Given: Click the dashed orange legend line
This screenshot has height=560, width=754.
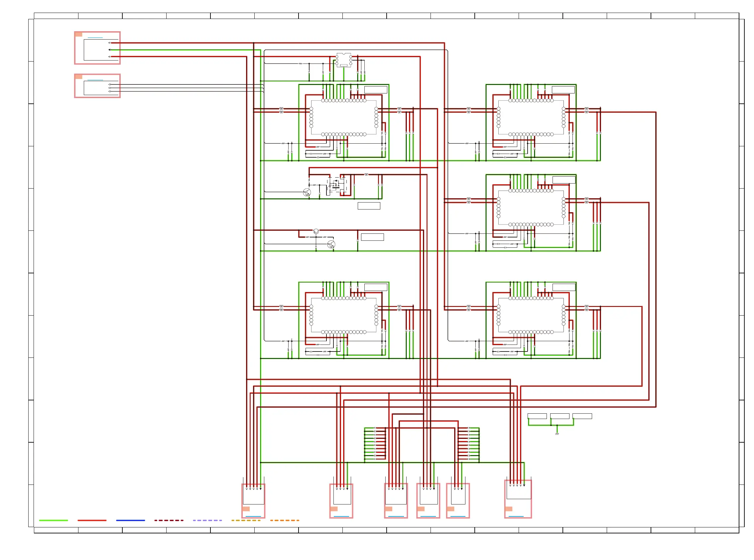Looking at the screenshot, I should click(x=285, y=520).
